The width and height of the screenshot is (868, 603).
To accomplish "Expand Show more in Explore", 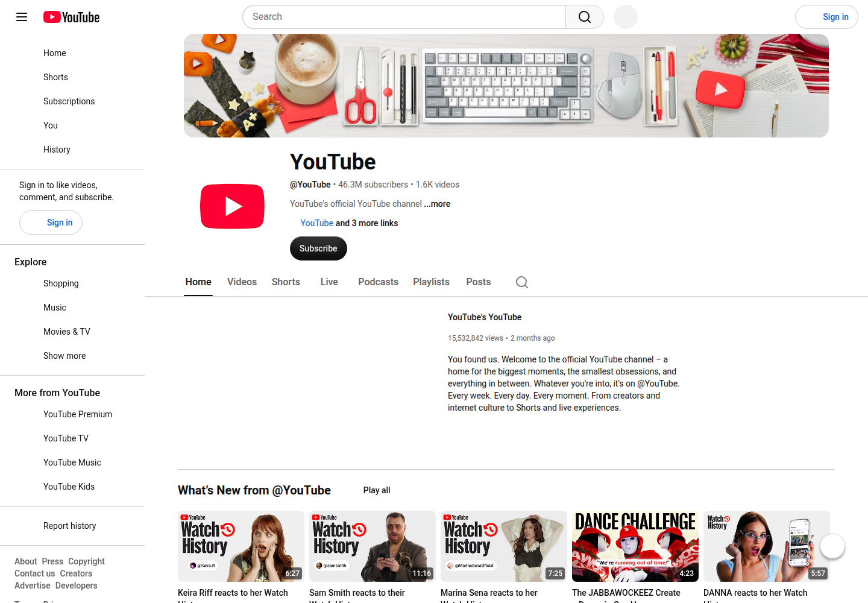I will click(x=72, y=356).
